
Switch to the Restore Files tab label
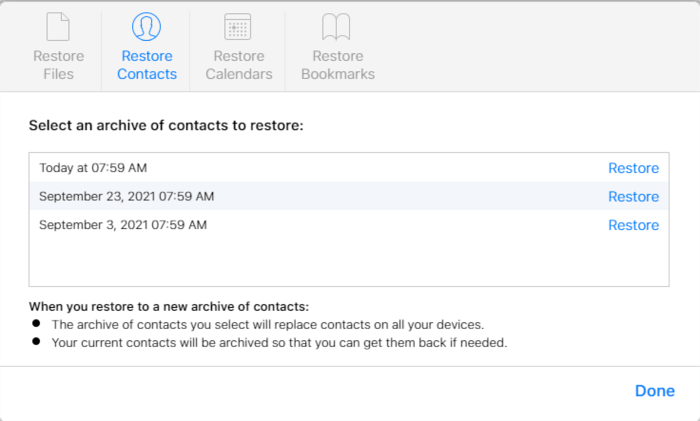(58, 65)
